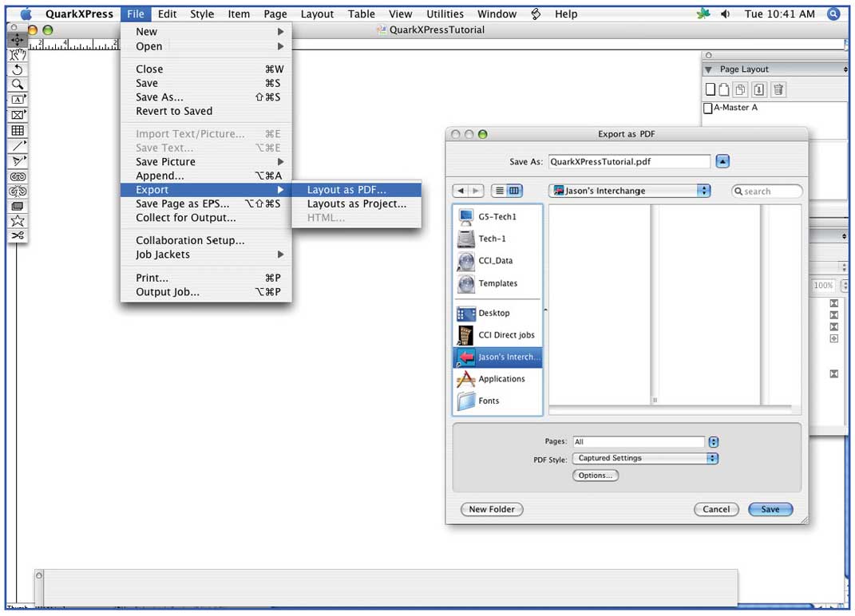The image size is (855, 616).
Task: Click the trash delete icon in Page Layout
Action: 778,89
